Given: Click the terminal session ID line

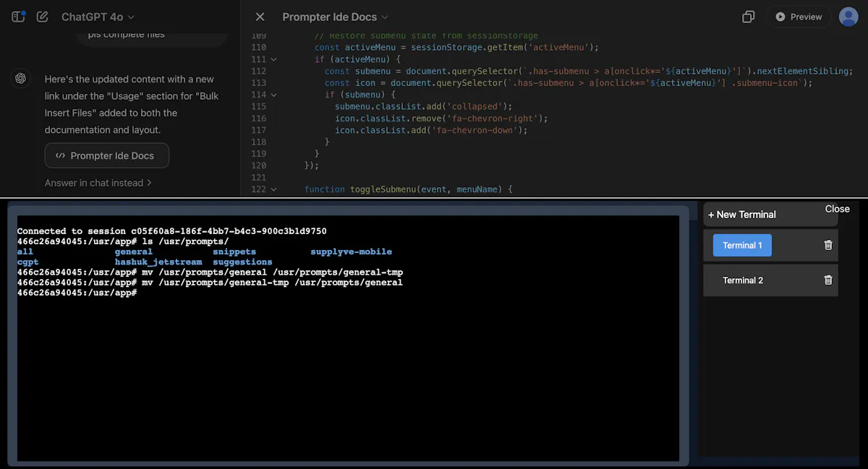Looking at the screenshot, I should tap(171, 231).
